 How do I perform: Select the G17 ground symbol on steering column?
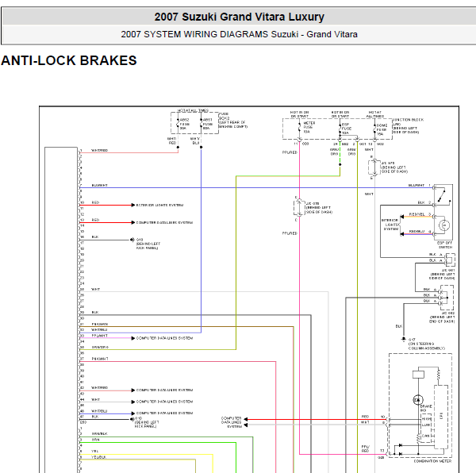(x=404, y=339)
